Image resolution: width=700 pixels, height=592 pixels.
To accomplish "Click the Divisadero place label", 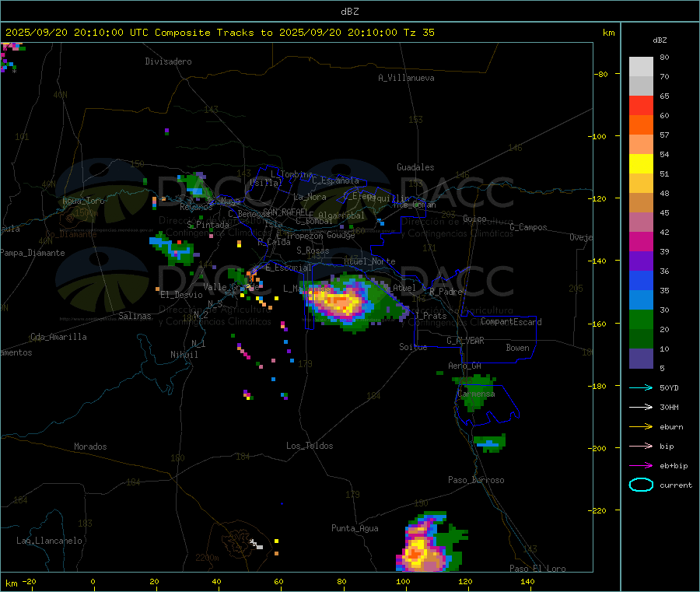I will tap(168, 61).
